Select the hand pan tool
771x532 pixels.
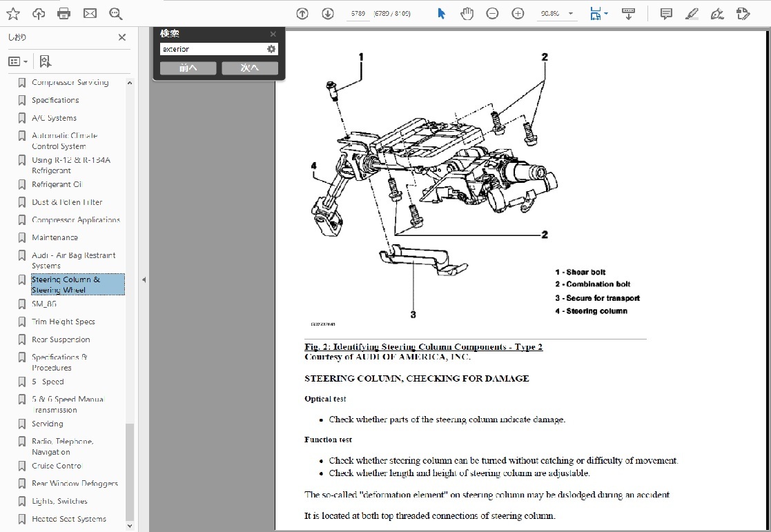point(467,13)
